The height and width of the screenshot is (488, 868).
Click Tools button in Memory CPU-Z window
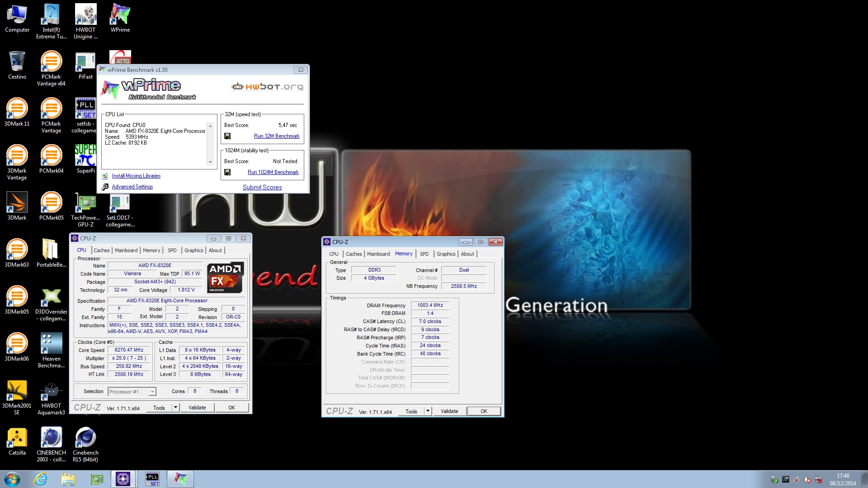411,411
